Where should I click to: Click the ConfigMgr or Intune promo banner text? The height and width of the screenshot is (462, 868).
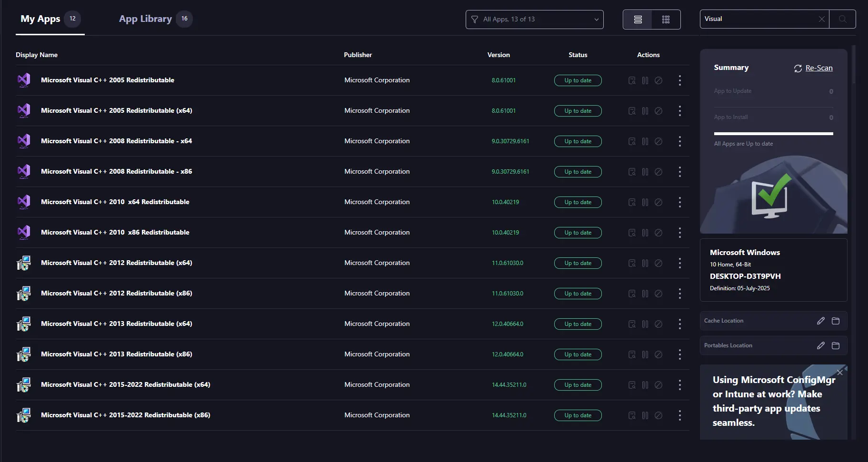[774, 401]
